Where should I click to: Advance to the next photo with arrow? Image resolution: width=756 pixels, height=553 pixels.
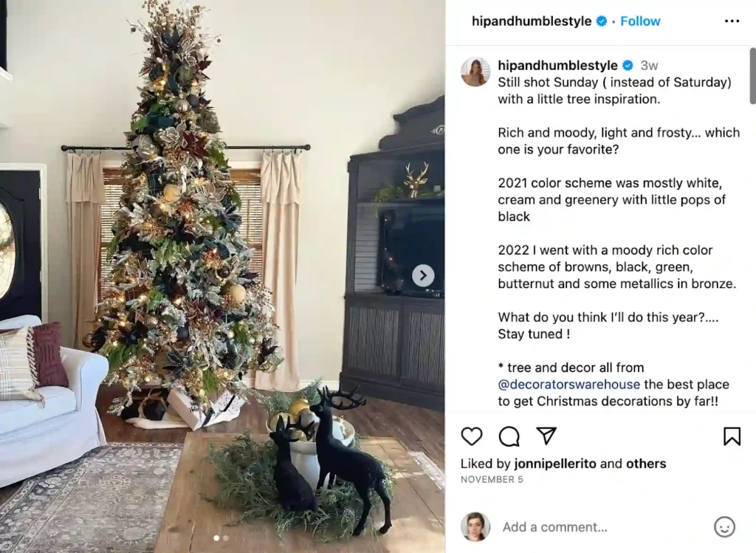coord(423,276)
